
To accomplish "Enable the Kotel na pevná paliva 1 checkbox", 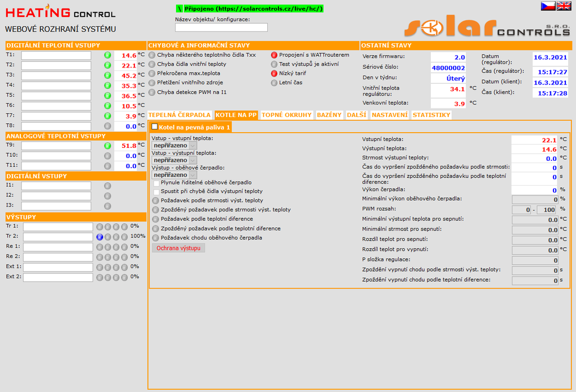I will (x=155, y=127).
